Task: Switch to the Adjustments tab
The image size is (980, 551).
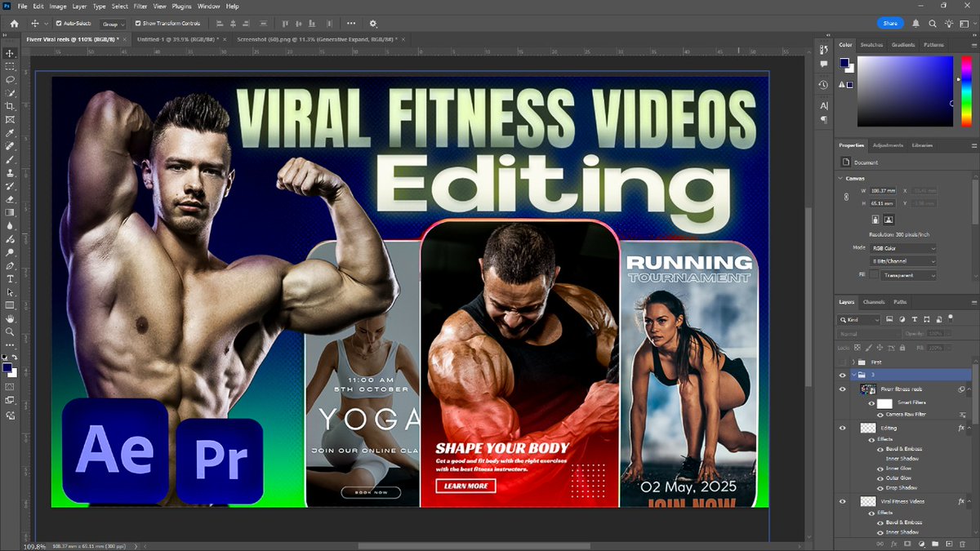Action: (x=888, y=145)
